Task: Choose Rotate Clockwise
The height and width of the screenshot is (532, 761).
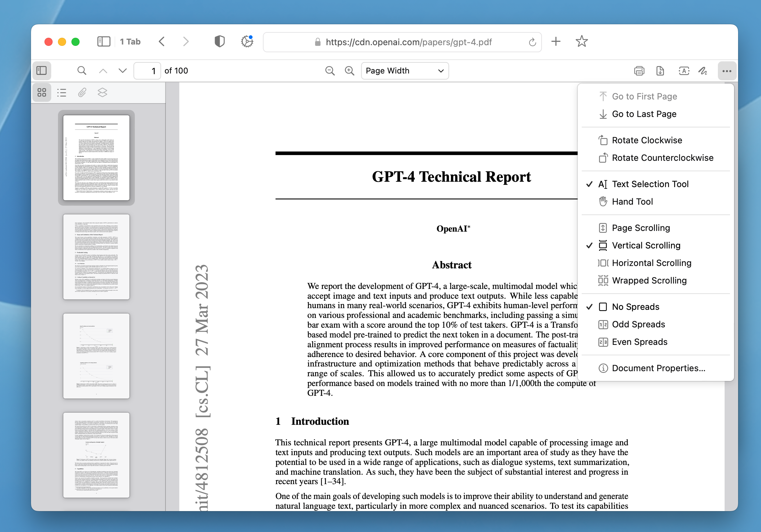Action: [656, 140]
